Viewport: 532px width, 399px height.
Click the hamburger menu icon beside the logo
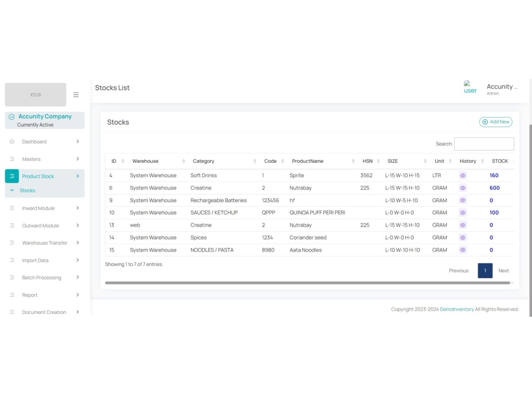76,95
